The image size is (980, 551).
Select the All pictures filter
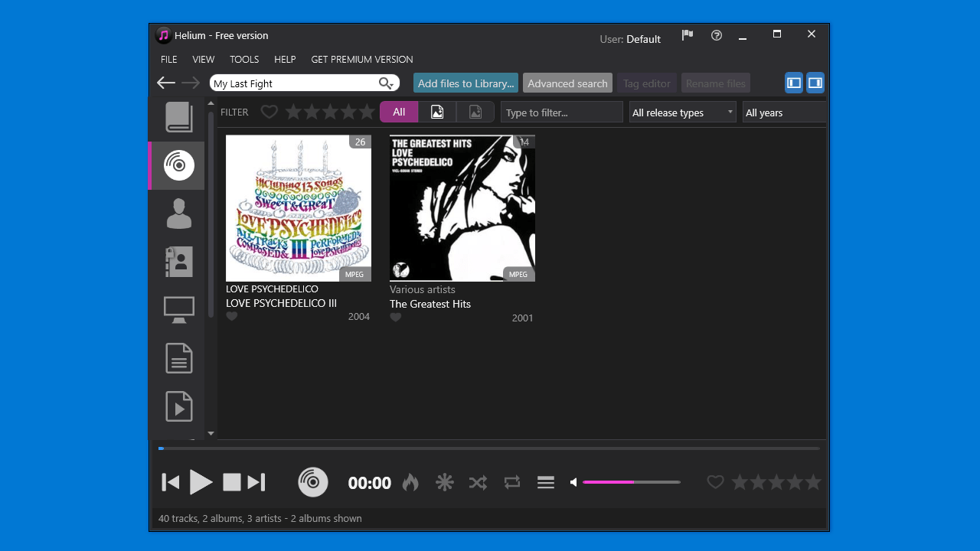[x=399, y=112]
